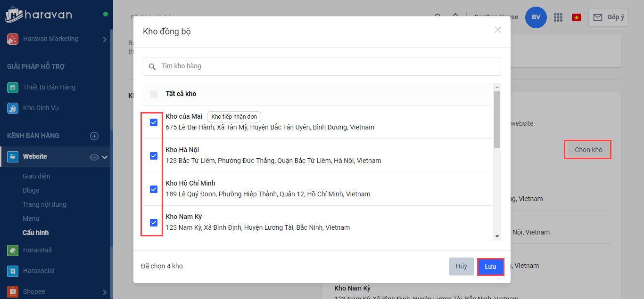Add a sales channel with plus icon

click(94, 136)
